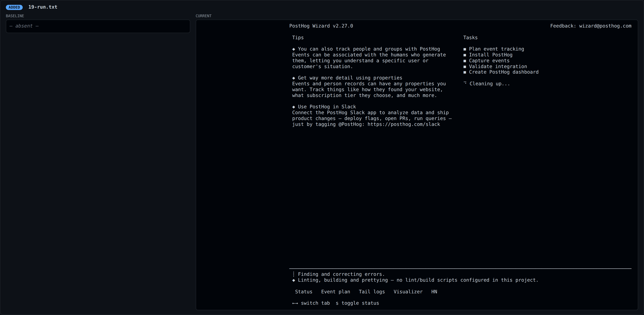Click the no lint/build scripts configured message
This screenshot has width=644, height=315.
click(468, 280)
